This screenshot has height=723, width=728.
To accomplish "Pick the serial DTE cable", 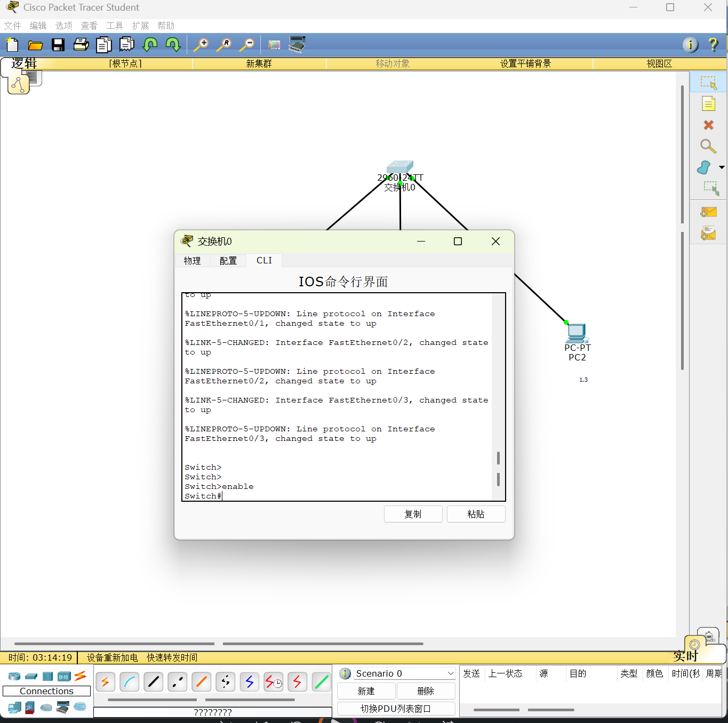I will pyautogui.click(x=298, y=682).
